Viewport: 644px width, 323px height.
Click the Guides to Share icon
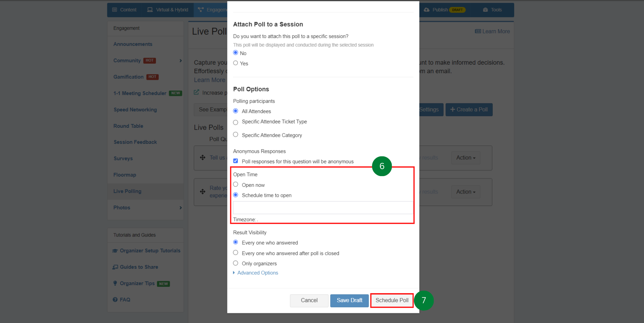[115, 267]
